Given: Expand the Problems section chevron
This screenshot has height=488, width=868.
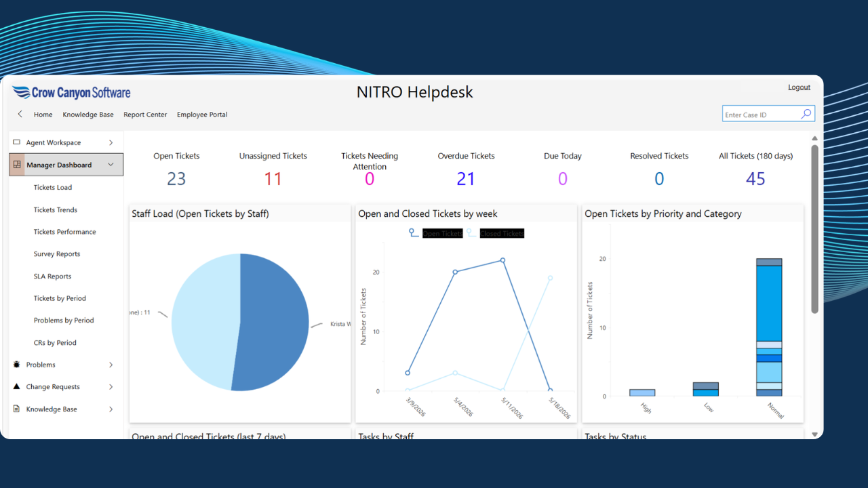Looking at the screenshot, I should point(111,365).
